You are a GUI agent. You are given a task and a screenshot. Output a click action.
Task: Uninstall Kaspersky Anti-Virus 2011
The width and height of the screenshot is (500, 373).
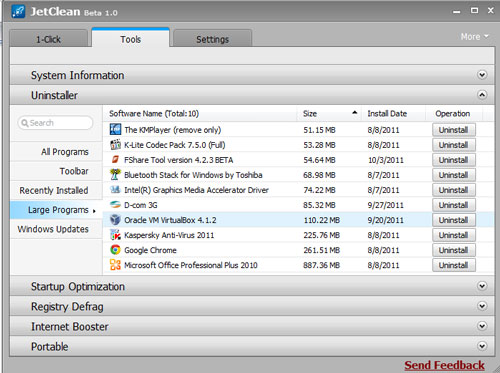[x=454, y=235]
